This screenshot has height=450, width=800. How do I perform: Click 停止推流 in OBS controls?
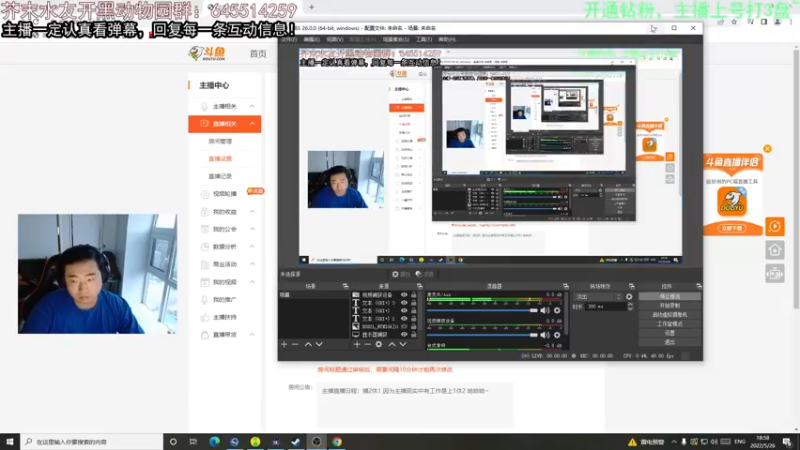[669, 296]
